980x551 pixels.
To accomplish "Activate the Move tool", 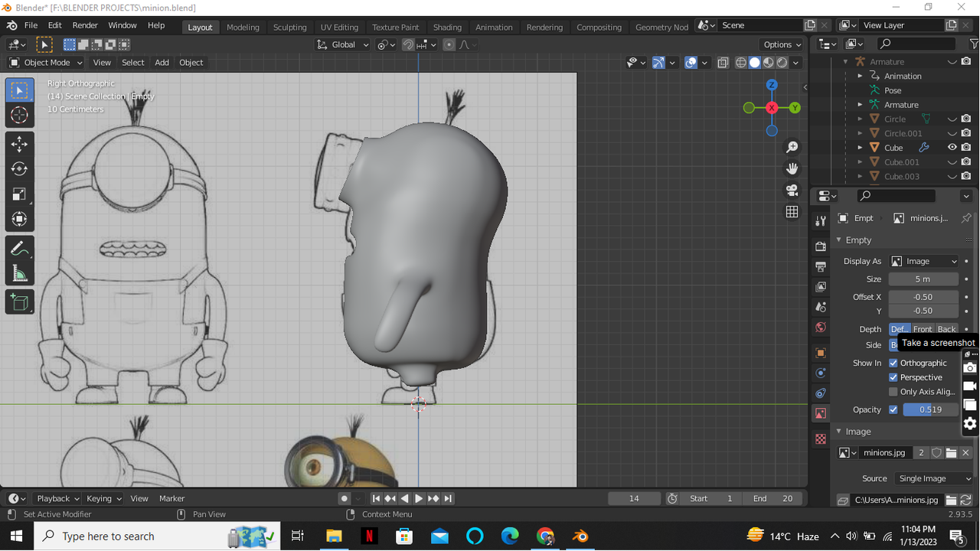I will 19,144.
